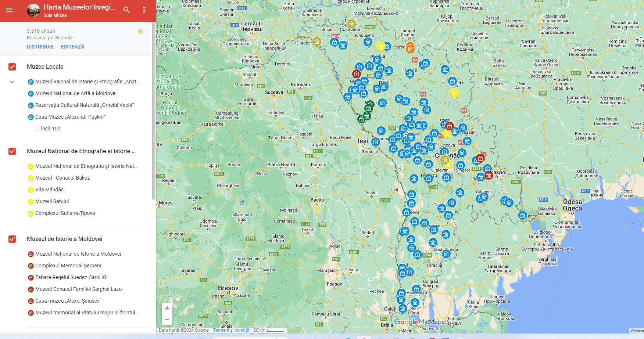Screen dimensions: 644x339
Task: Toggle Muzeul Național de Etnografie layer checkbox
Action: tap(12, 151)
